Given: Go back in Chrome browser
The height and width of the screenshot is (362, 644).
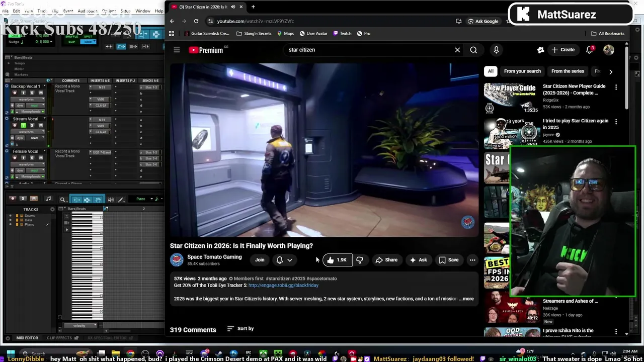Looking at the screenshot, I should pyautogui.click(x=172, y=21).
